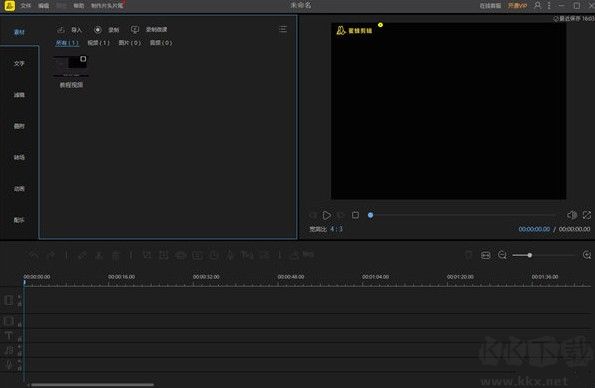The image size is (595, 388).
Task: Mute the preview using the speaker icon
Action: pos(572,215)
